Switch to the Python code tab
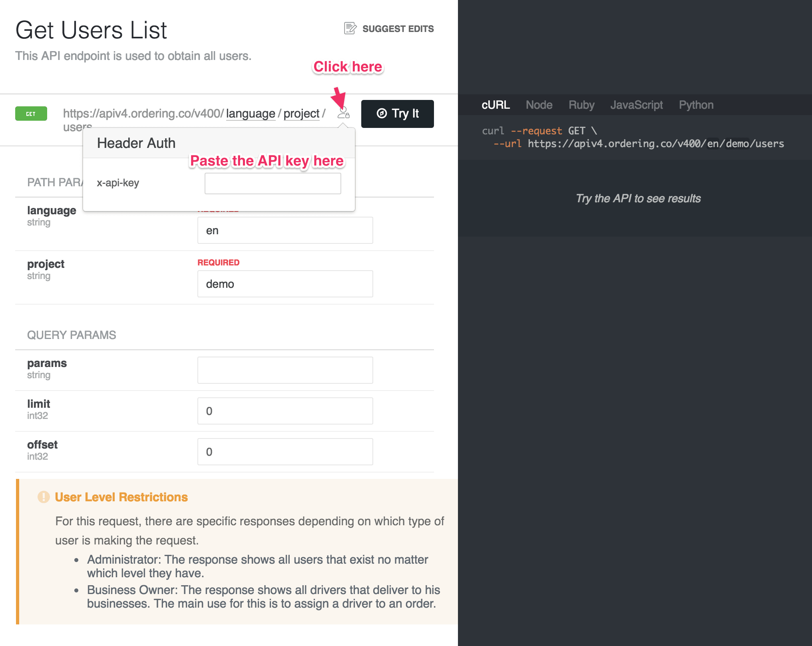Image resolution: width=812 pixels, height=646 pixels. pos(696,105)
